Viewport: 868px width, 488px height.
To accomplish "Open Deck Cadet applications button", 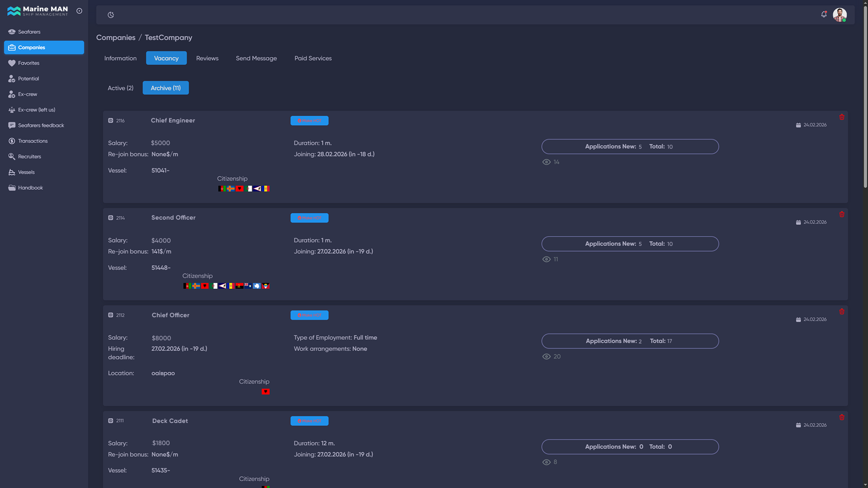I will [630, 447].
